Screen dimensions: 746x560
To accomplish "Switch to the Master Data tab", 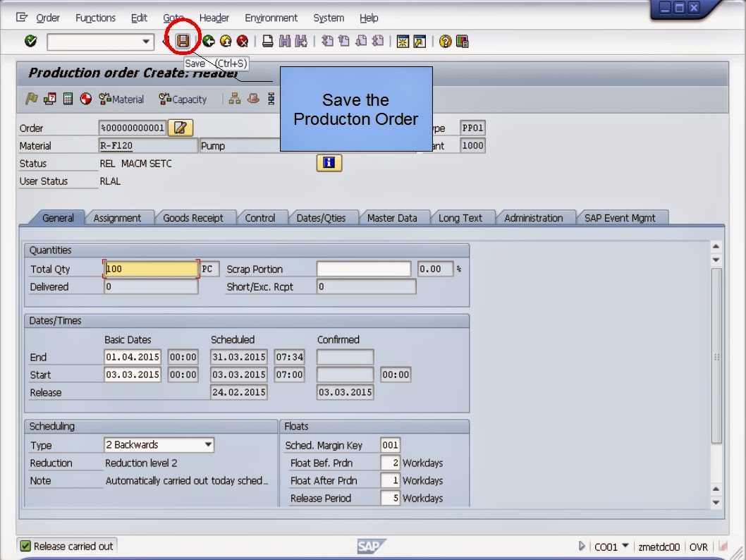I will (x=392, y=218).
